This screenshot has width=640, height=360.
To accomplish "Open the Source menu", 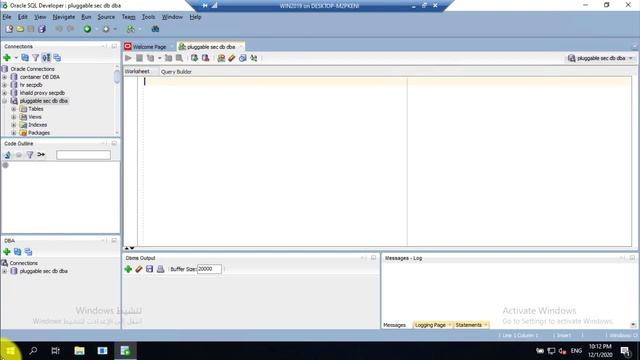I will tap(106, 17).
